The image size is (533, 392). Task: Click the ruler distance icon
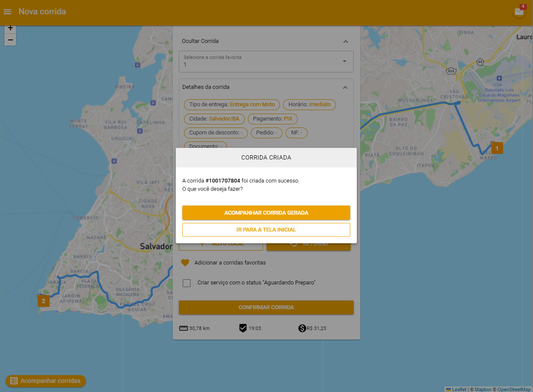184,328
